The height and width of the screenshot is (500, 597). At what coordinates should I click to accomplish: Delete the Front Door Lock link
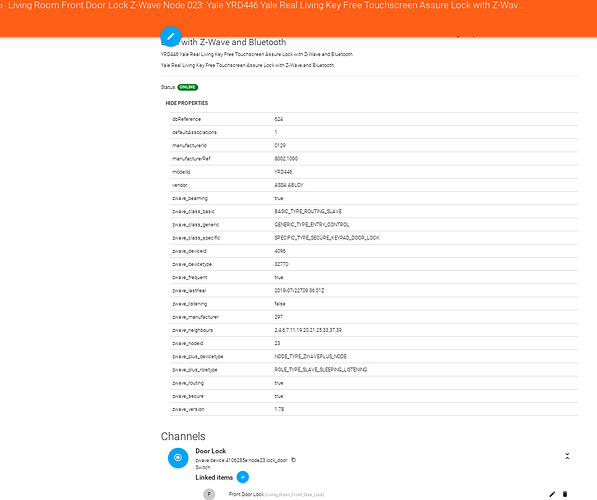565,494
